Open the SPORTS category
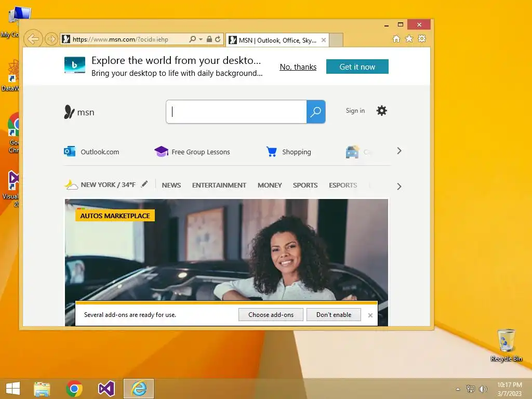Viewport: 532px width, 399px height. (x=305, y=185)
